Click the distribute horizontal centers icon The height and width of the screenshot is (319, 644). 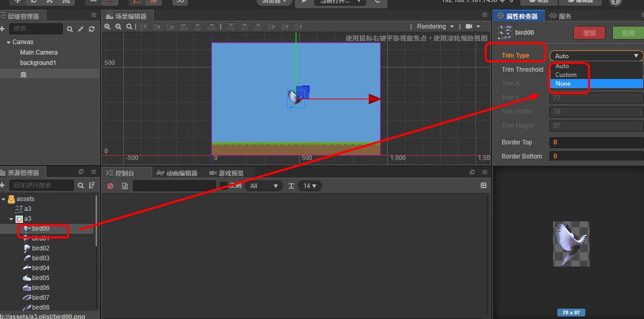285,26
